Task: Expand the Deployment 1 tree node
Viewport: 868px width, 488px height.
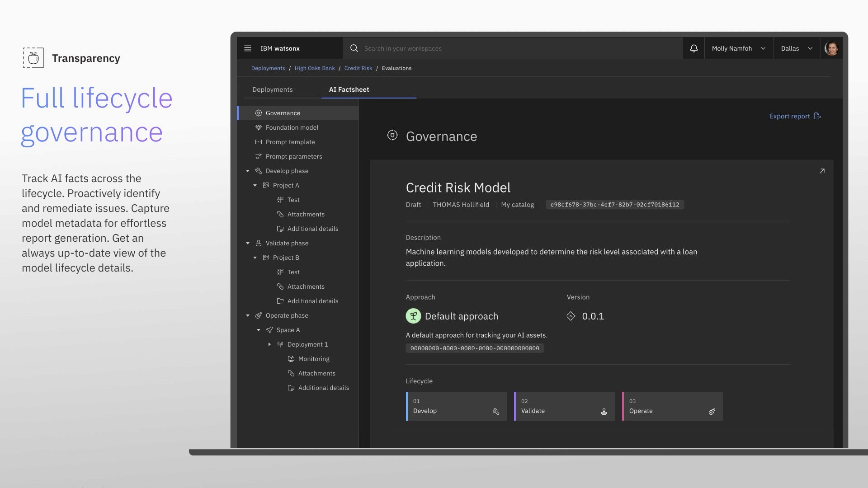Action: click(269, 345)
